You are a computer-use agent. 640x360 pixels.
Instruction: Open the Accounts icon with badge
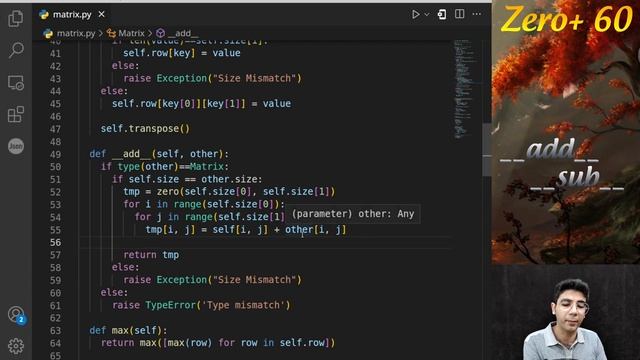click(x=16, y=315)
